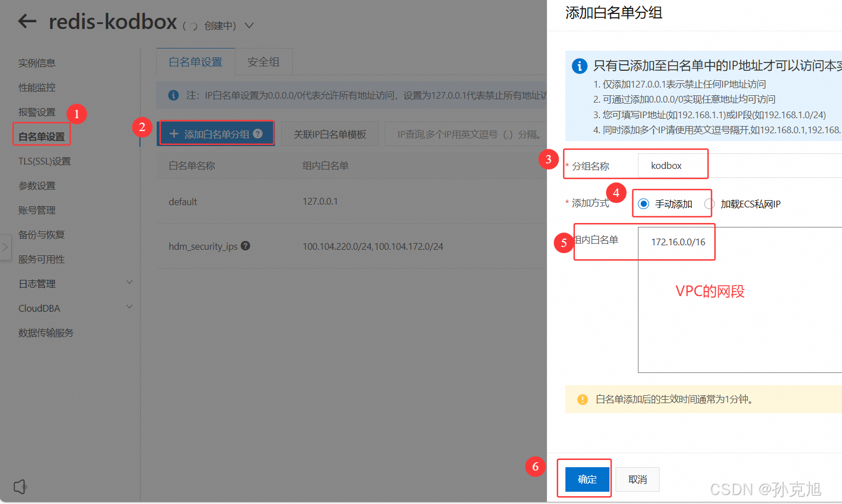The image size is (842, 504).
Task: Confirm with the 确定 button
Action: coord(587,479)
